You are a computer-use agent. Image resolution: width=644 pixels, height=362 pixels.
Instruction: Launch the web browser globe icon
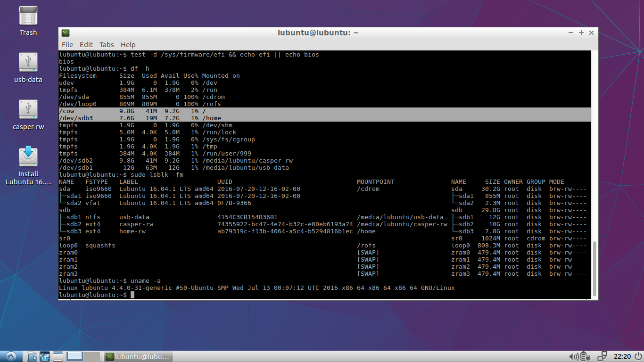coord(45,356)
